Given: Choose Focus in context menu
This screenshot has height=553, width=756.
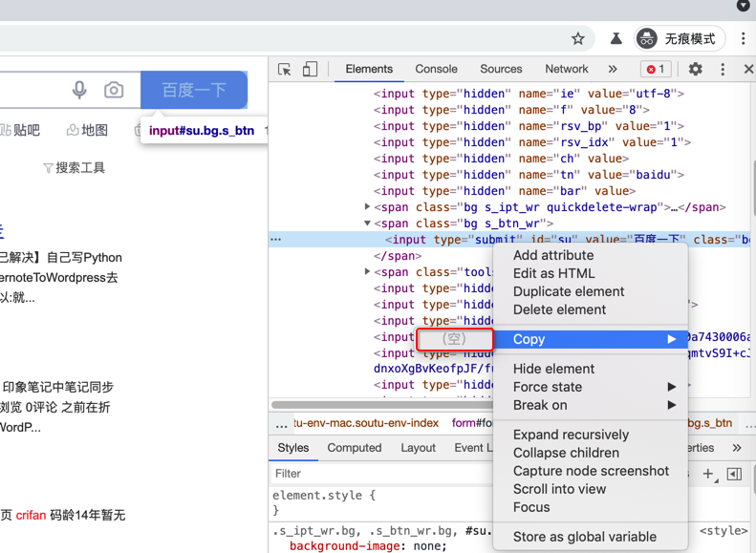Looking at the screenshot, I should pos(591,508).
